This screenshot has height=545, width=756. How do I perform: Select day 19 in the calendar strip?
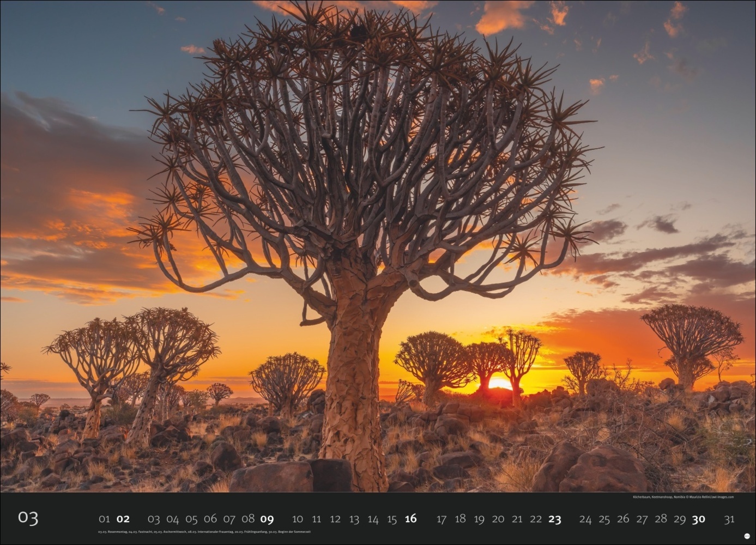[479, 519]
